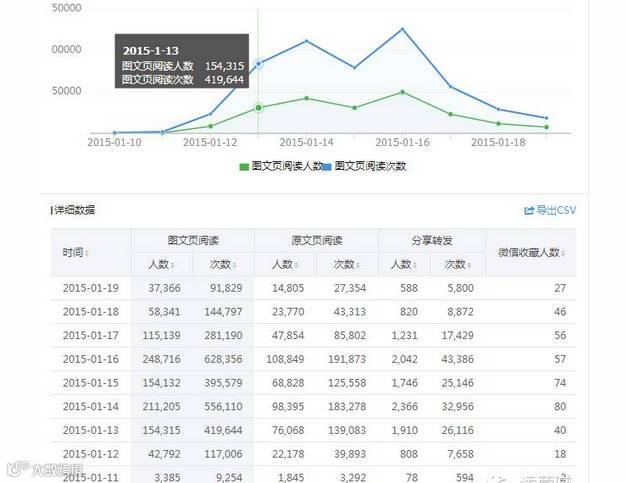Click green peak point at 2015-01-16
This screenshot has height=483, width=625.
403,92
